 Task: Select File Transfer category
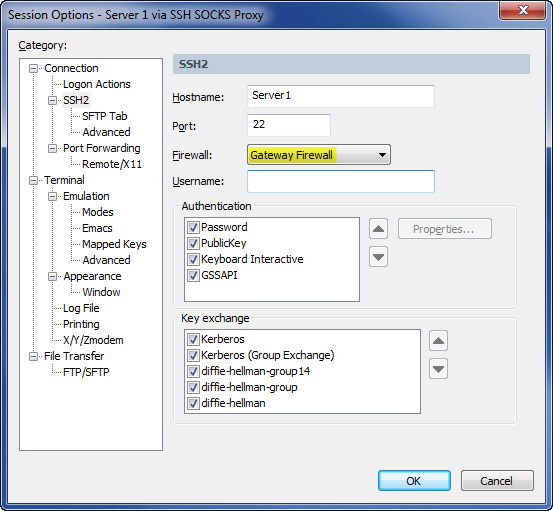[x=74, y=356]
